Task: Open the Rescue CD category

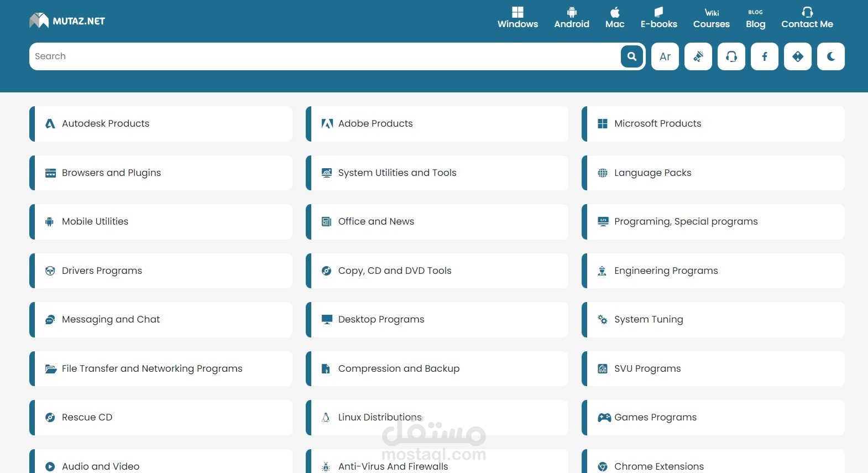Action: [161, 418]
